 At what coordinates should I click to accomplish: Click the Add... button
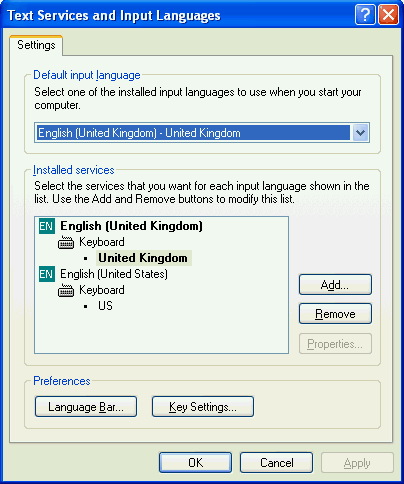[335, 285]
